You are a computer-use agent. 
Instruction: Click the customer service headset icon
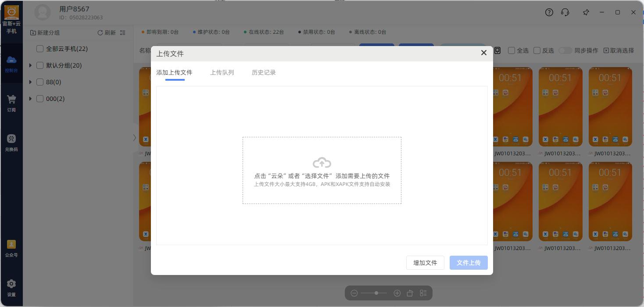[565, 12]
